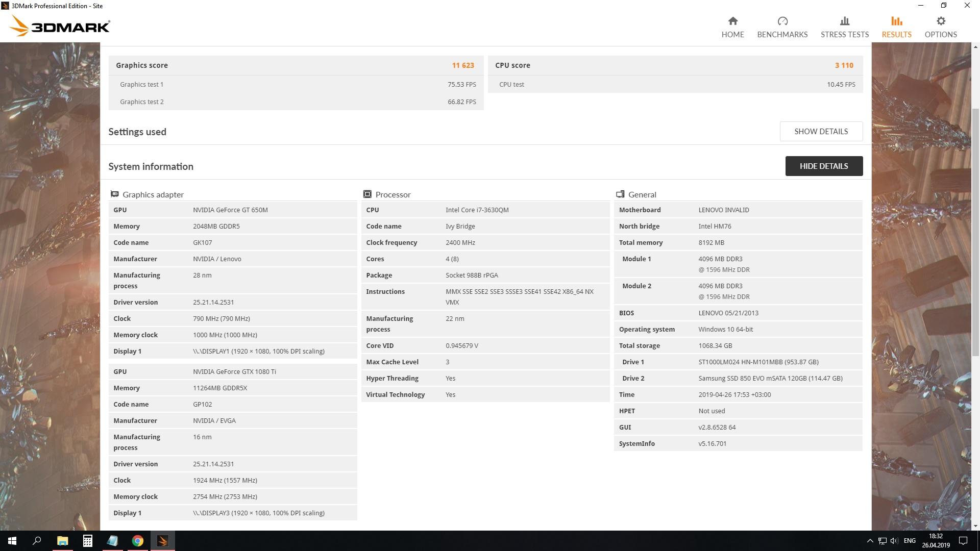Click Socket 988B rPGA package value
Viewport: 980px width, 551px height.
(472, 275)
